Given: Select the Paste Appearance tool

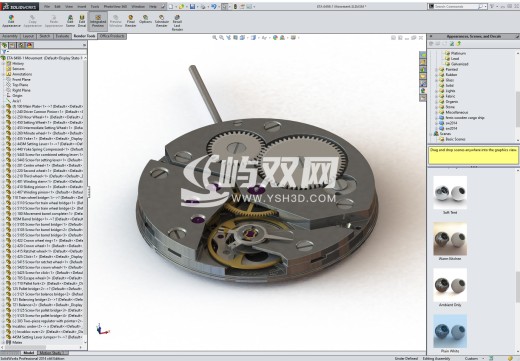Looking at the screenshot, I should point(54,21).
